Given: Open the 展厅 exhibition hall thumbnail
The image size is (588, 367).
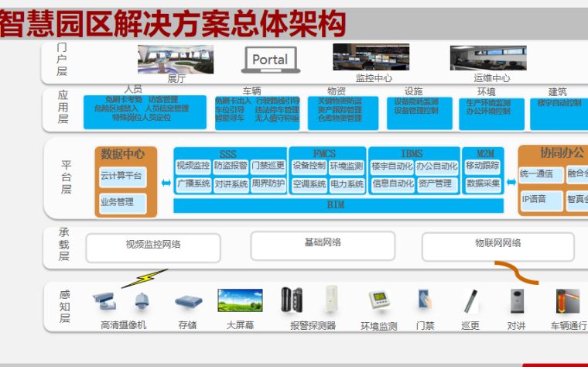Looking at the screenshot, I should 176,58.
